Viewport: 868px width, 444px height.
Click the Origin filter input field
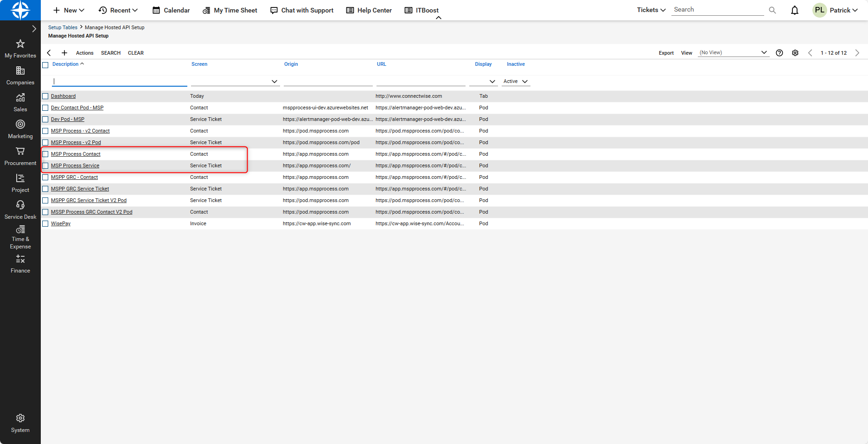point(328,81)
